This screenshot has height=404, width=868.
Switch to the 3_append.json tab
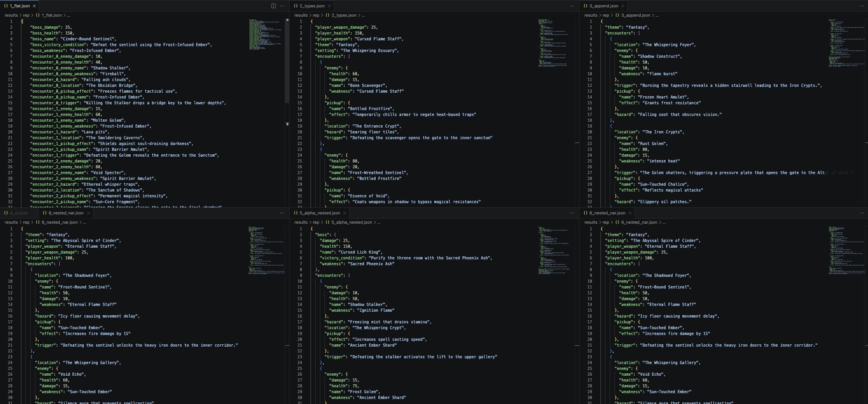click(604, 6)
